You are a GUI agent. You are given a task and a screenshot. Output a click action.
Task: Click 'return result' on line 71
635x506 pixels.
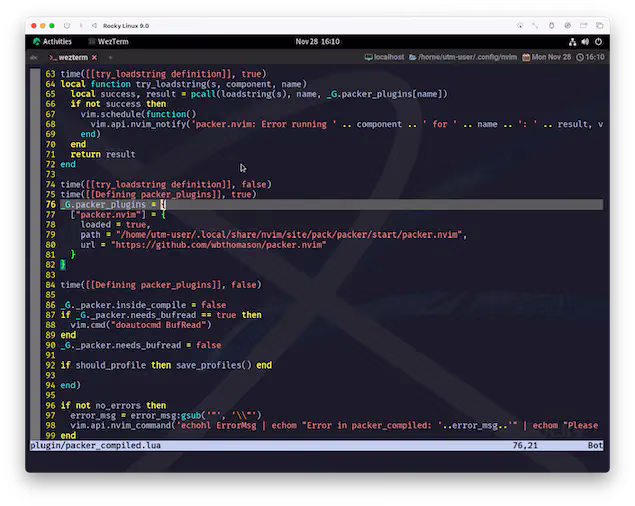103,154
